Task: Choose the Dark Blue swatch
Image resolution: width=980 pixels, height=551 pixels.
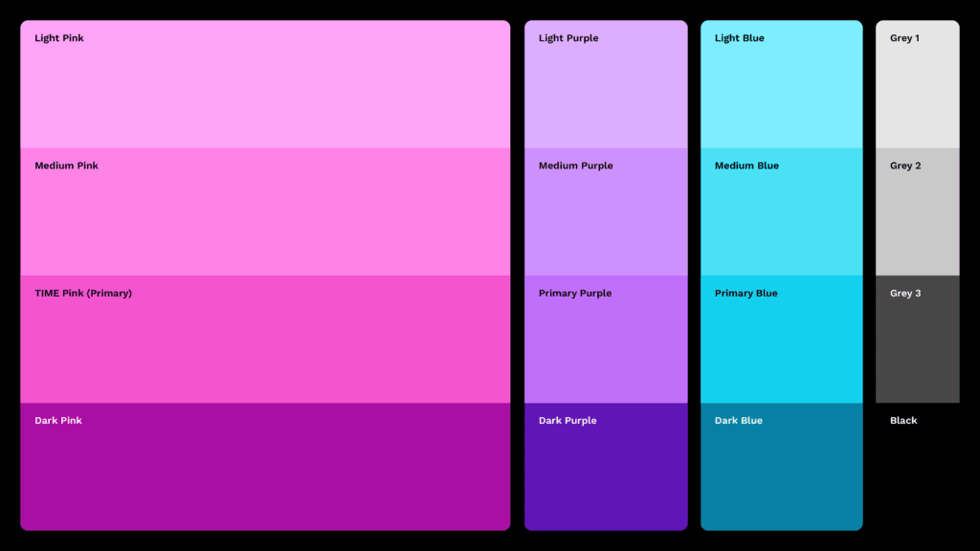Action: pyautogui.click(x=781, y=467)
